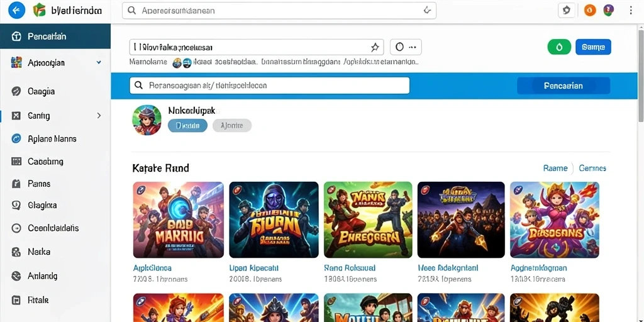Click the Rtrale sidebar icon

coord(16,300)
